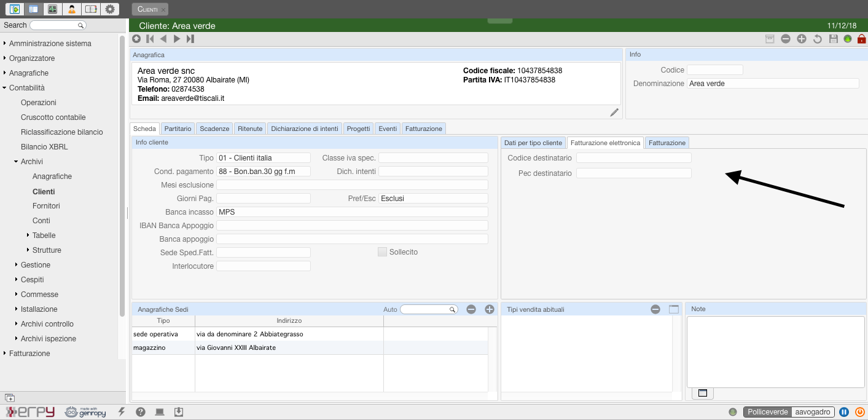Go to next record
This screenshot has width=868, height=420.
[177, 39]
